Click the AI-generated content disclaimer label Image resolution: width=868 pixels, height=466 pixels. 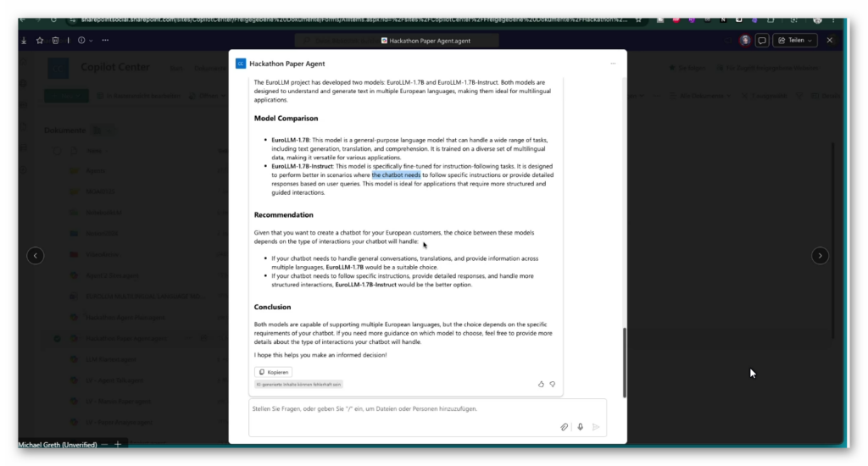[x=298, y=384]
